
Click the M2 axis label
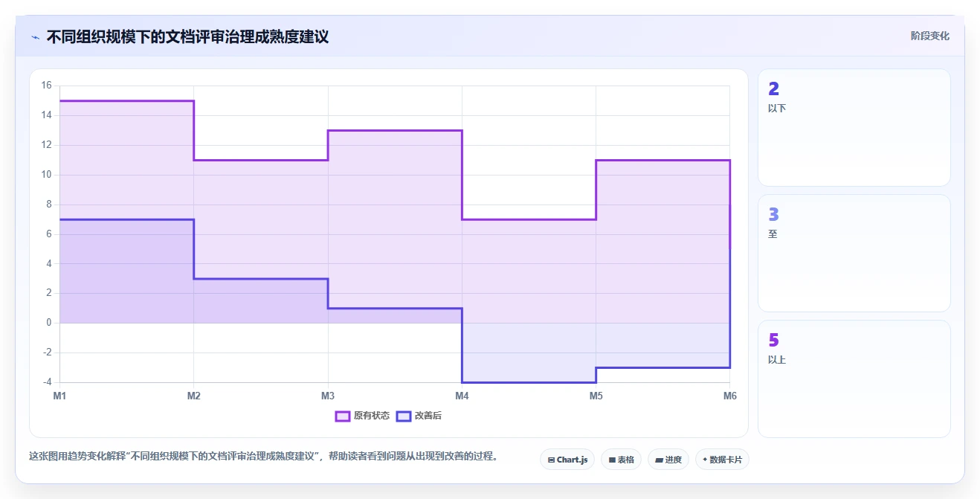pos(194,396)
